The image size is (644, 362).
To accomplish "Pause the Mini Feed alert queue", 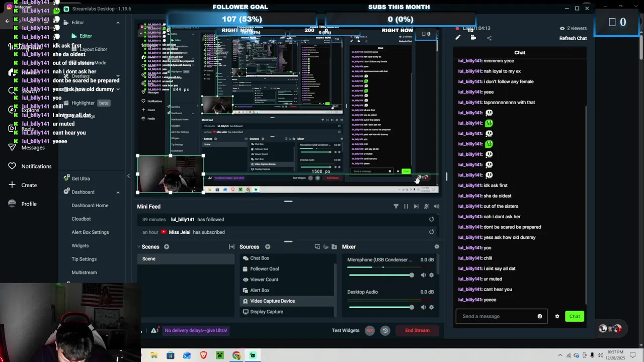I will point(406,207).
